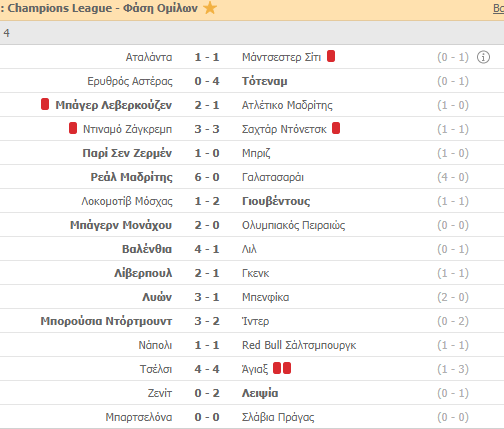Select the Γιουβέντους team name
The width and height of the screenshot is (504, 429).
point(276,201)
